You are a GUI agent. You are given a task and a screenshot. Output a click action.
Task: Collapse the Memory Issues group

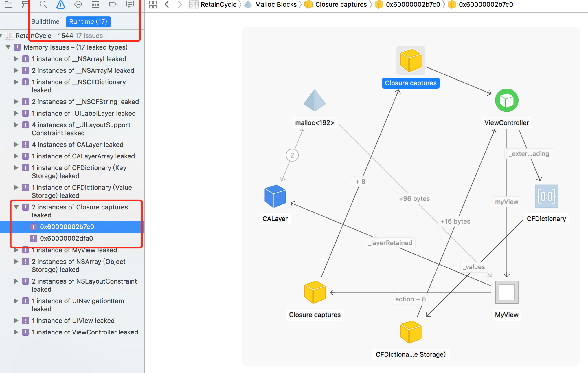pyautogui.click(x=8, y=47)
